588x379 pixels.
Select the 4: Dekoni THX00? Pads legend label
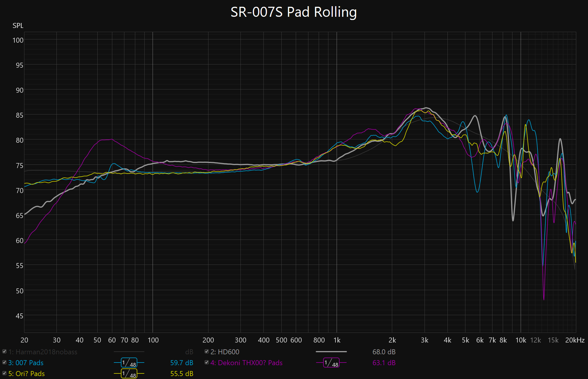pyautogui.click(x=246, y=363)
